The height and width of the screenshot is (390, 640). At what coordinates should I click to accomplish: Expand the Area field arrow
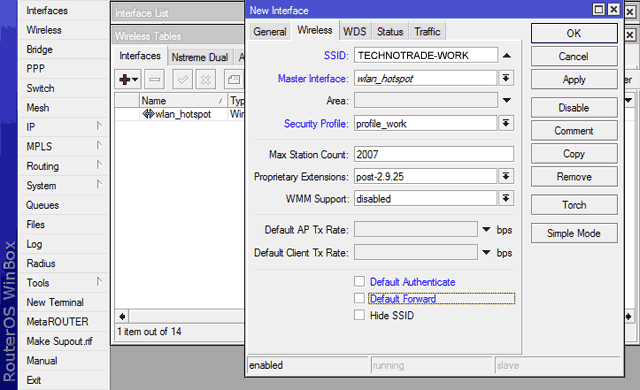(x=507, y=100)
